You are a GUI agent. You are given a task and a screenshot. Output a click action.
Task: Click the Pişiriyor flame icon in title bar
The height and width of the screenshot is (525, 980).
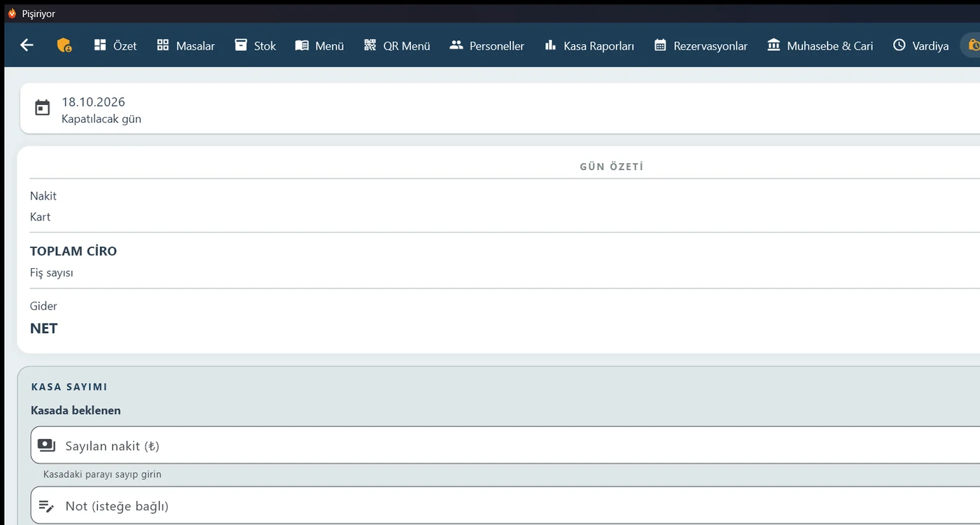12,13
